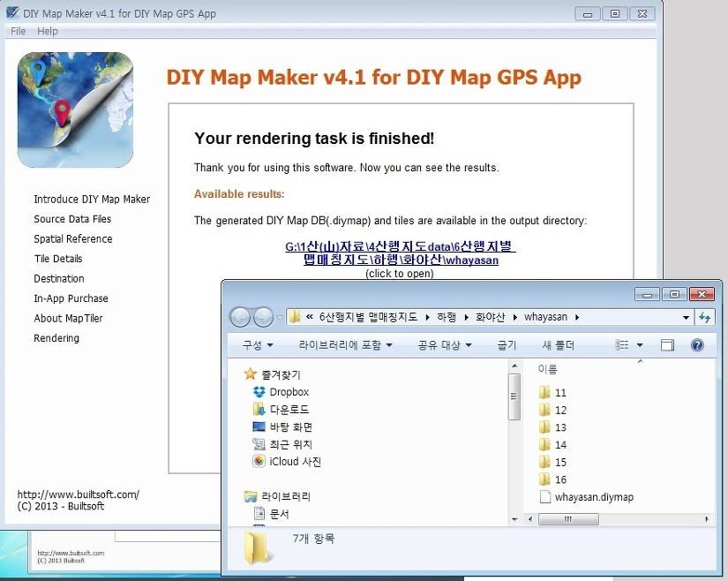Select folder 12 in file list
The image size is (728, 581).
553,410
